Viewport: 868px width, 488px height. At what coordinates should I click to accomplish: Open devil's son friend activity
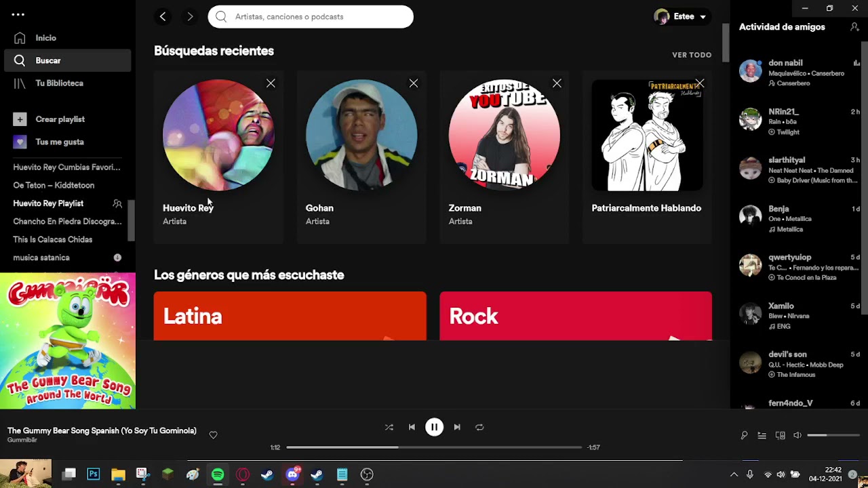pos(800,364)
